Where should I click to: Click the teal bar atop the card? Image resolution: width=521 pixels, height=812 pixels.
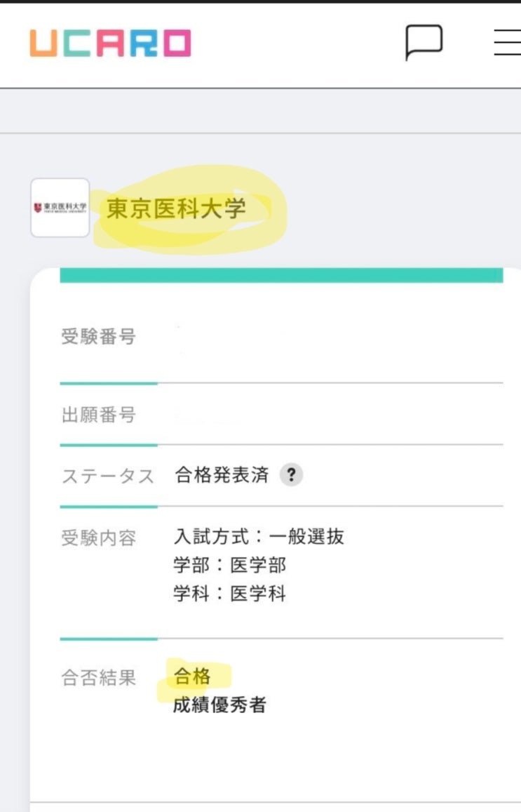click(x=281, y=275)
